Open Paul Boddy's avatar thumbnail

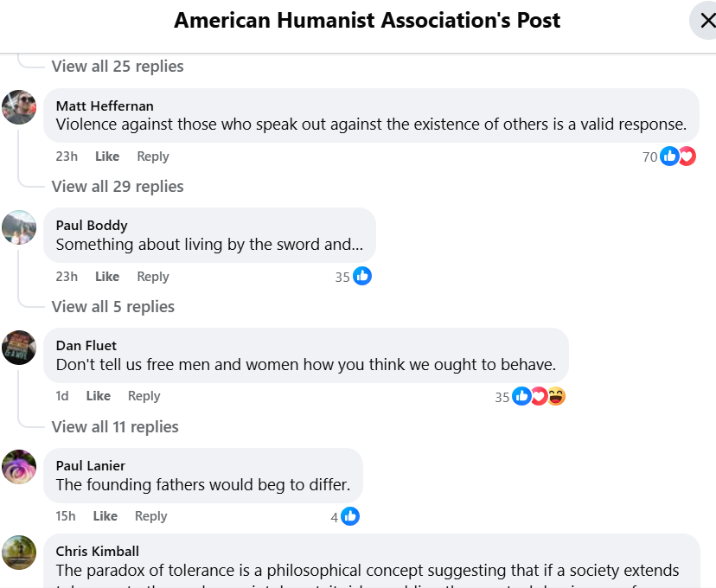19,227
